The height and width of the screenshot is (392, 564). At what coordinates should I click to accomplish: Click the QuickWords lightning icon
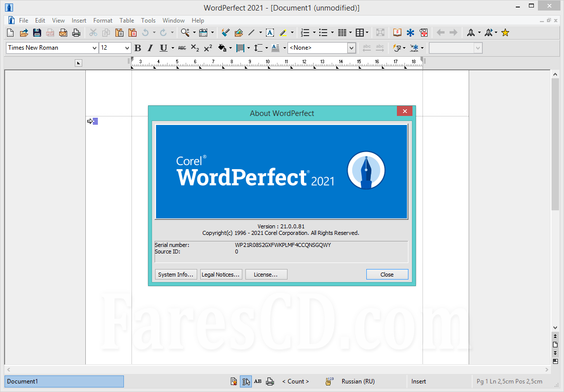coord(397,48)
